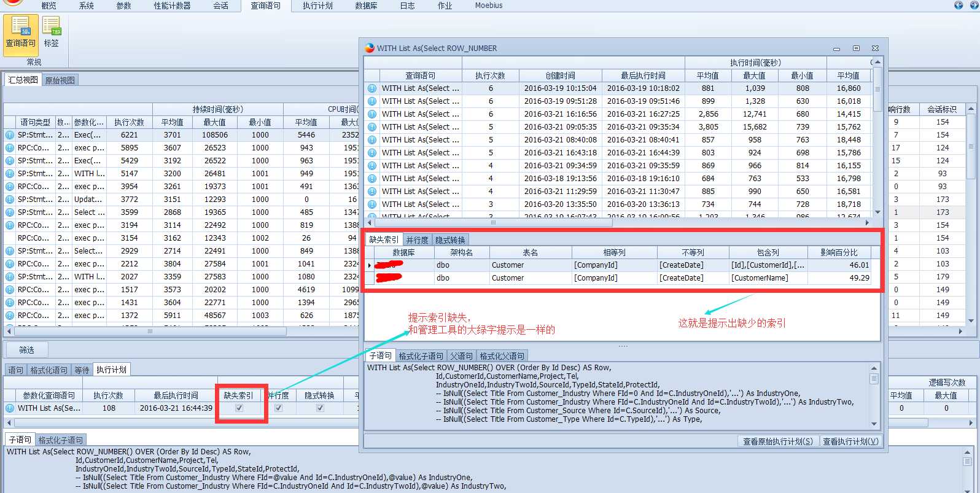The height and width of the screenshot is (493, 980).
Task: Click row indicator arrow of the 46.01 row
Action: click(370, 265)
